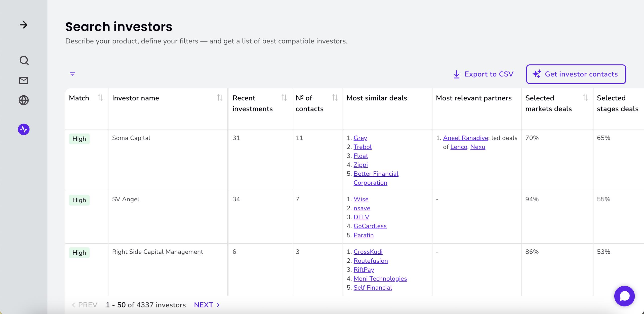Sort by Nº of contacts column
This screenshot has width=644, height=314.
[x=335, y=98]
